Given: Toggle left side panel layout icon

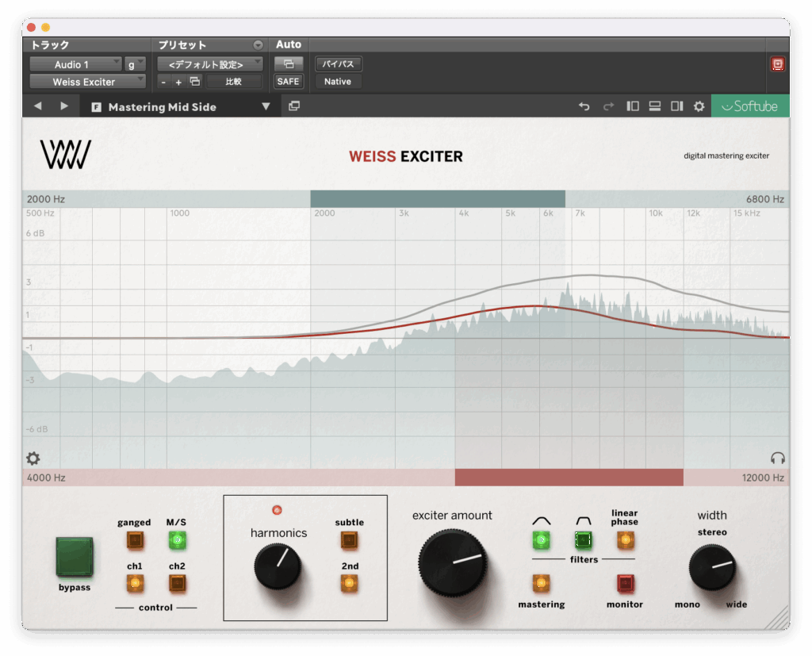Looking at the screenshot, I should [x=632, y=106].
